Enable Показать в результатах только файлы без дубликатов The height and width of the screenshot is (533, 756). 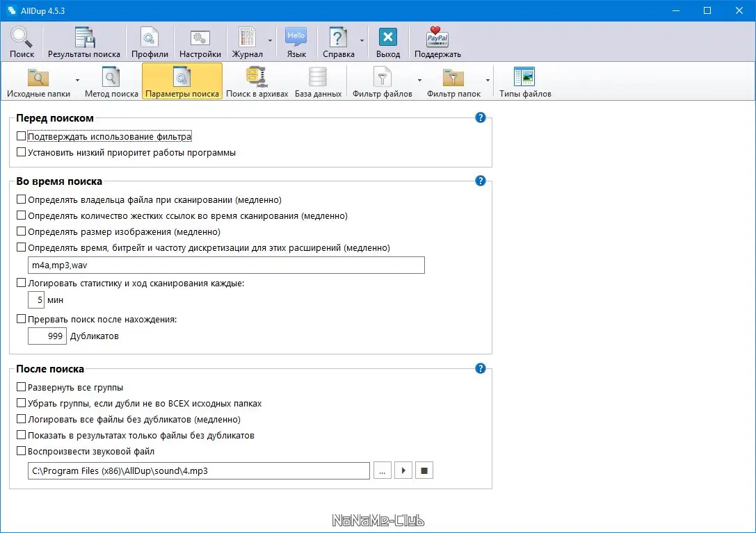click(22, 435)
